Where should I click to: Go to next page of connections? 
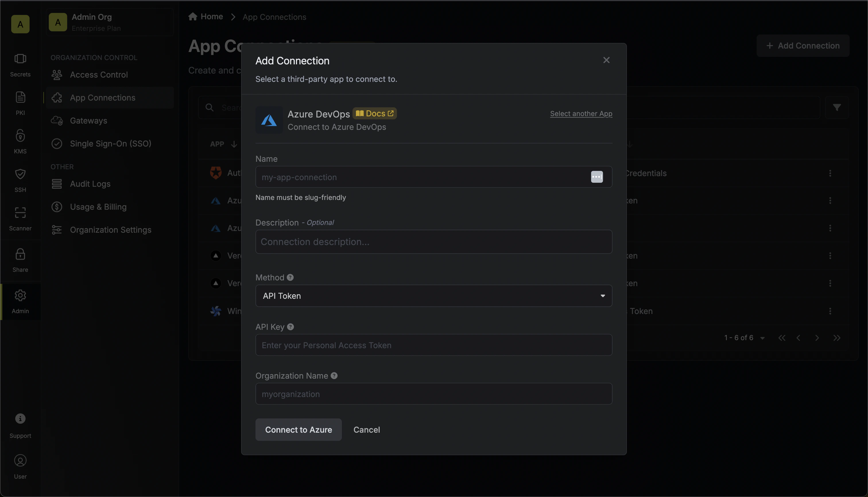[x=817, y=338]
